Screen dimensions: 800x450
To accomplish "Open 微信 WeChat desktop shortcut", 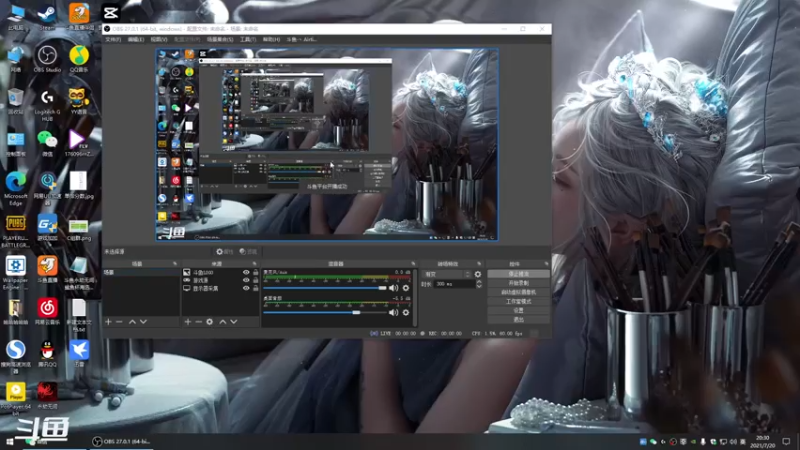I will pyautogui.click(x=47, y=143).
